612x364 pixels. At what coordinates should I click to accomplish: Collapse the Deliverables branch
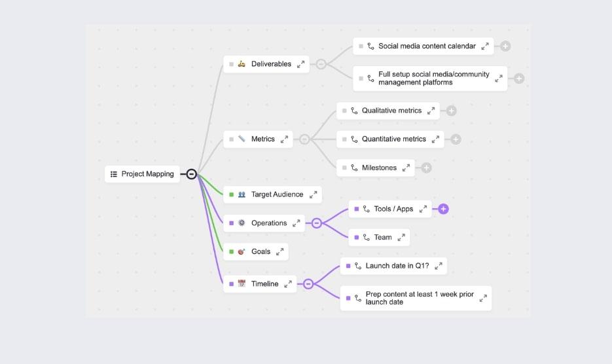(321, 64)
